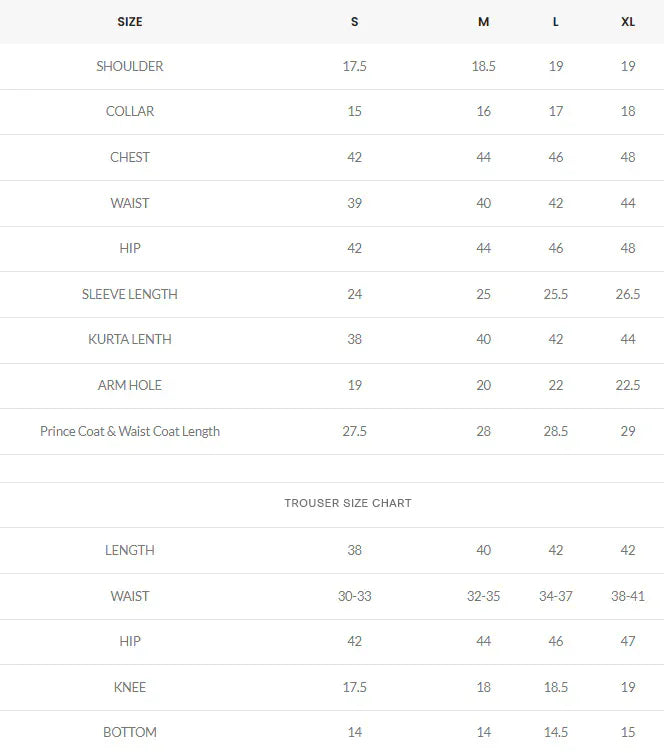Click the M size column header

tap(484, 22)
